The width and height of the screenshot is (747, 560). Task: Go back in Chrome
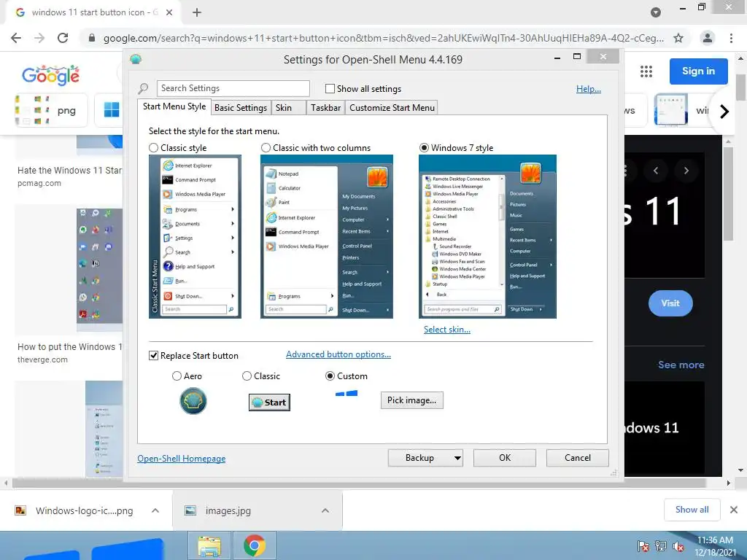tap(16, 38)
